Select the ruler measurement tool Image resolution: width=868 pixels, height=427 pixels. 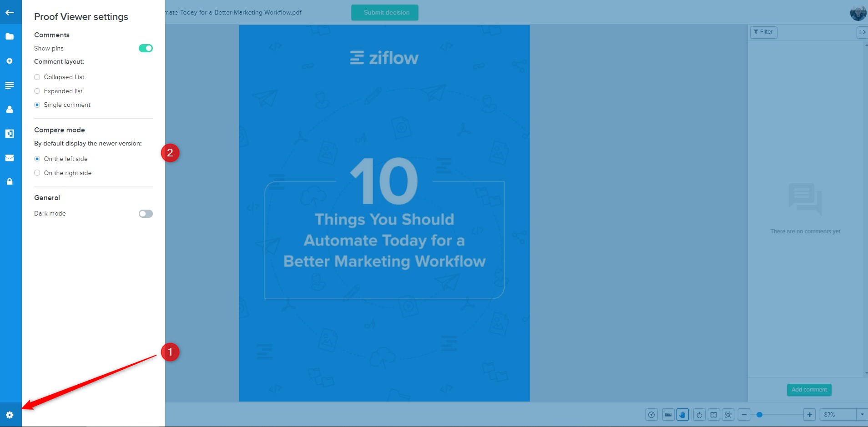pyautogui.click(x=668, y=415)
